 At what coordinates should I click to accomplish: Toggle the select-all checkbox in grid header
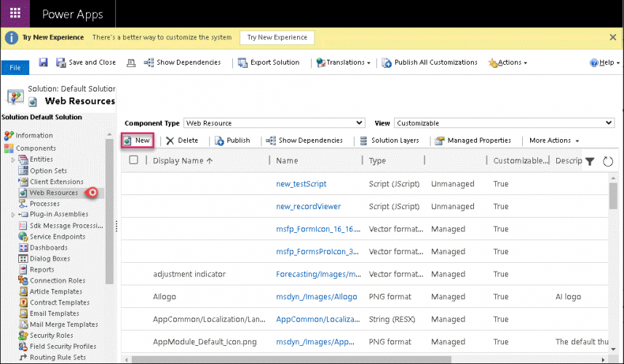pyautogui.click(x=133, y=160)
